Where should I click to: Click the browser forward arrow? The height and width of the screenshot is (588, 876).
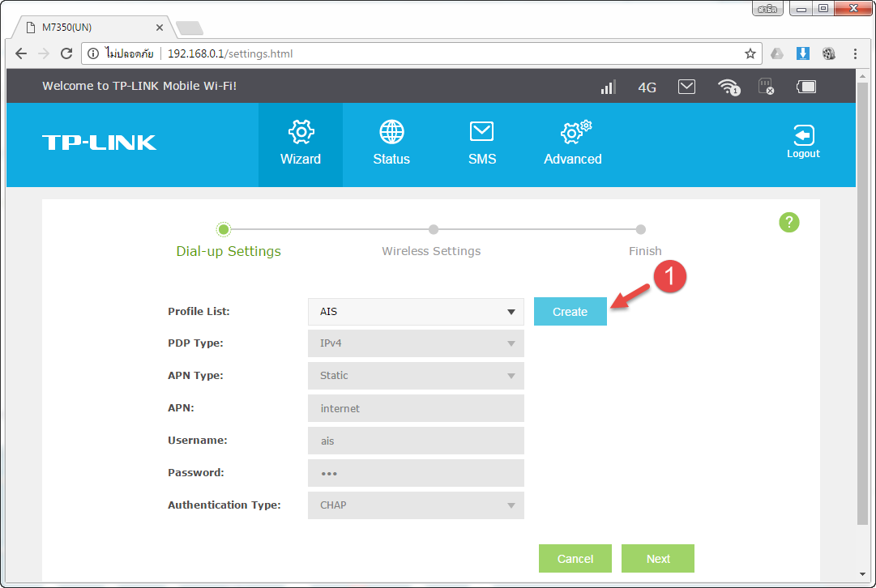tap(44, 53)
